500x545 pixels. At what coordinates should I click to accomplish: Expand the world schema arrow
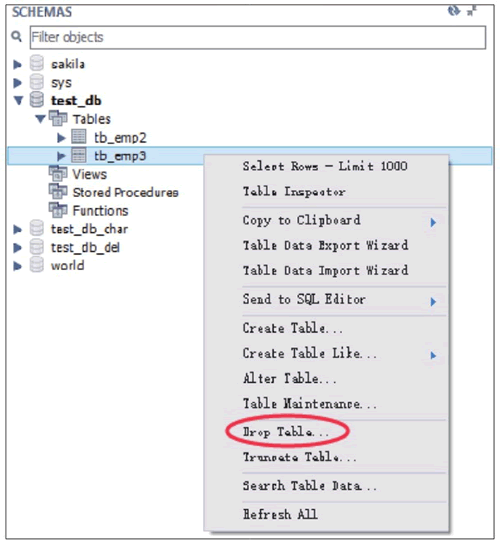tap(17, 266)
